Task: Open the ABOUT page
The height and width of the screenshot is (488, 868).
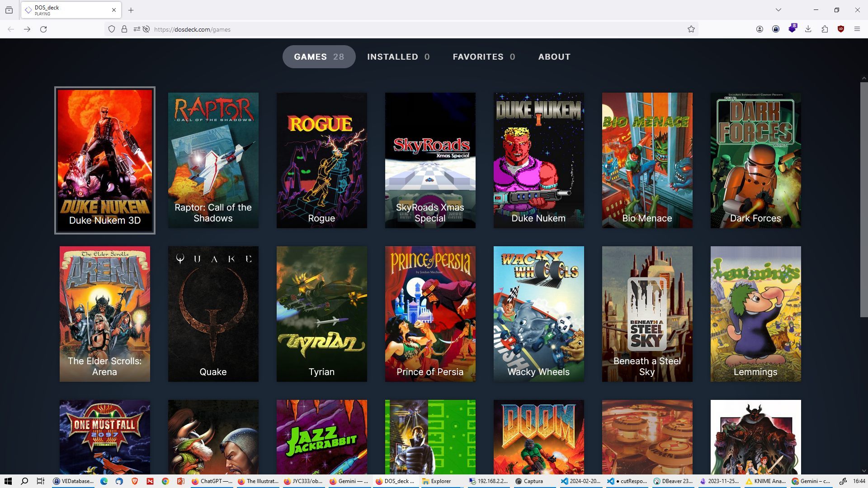Action: [x=554, y=56]
